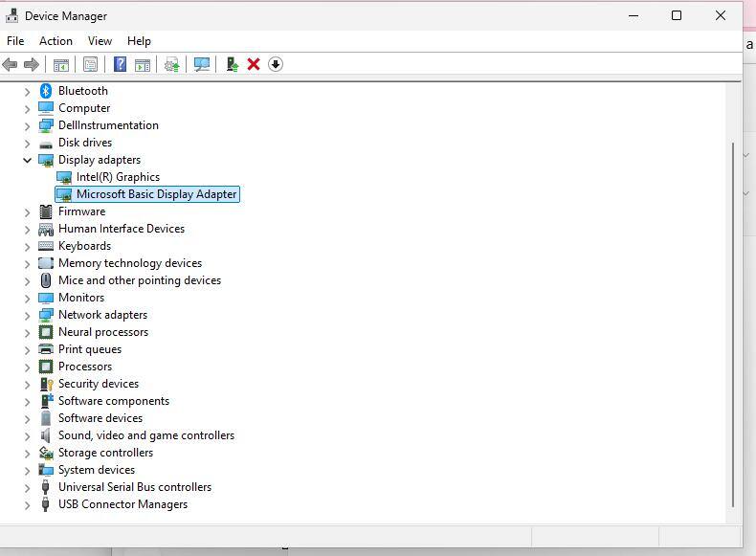The height and width of the screenshot is (556, 756).
Task: Click Scan for hardware changes icon
Action: coord(202,64)
